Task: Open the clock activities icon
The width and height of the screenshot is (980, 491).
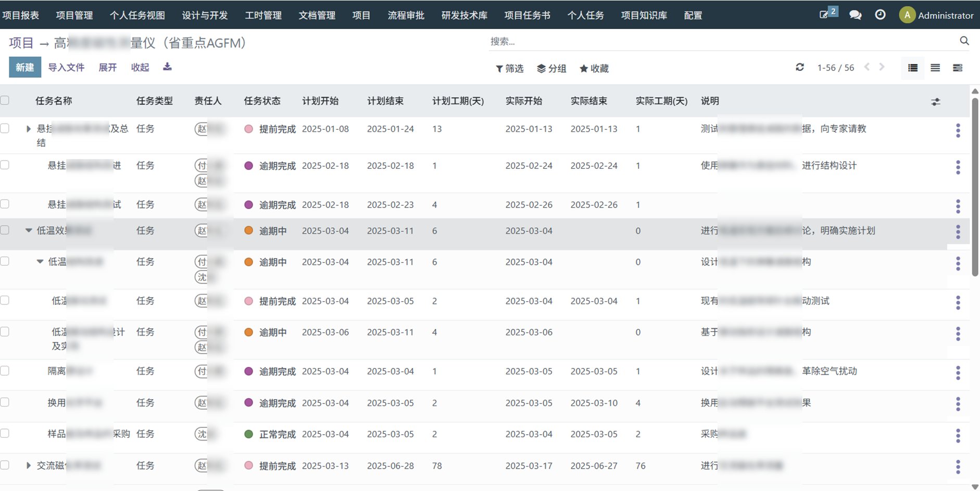Action: pos(880,15)
